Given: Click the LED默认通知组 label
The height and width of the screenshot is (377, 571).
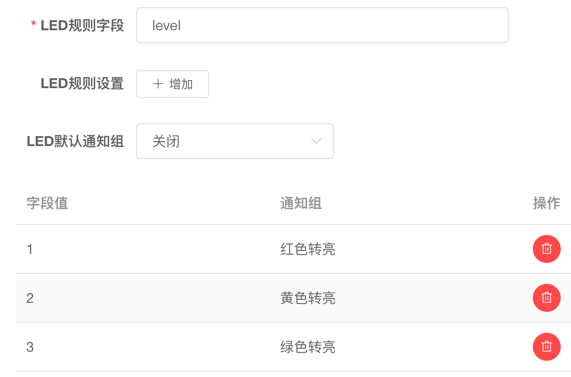Looking at the screenshot, I should pyautogui.click(x=75, y=141).
